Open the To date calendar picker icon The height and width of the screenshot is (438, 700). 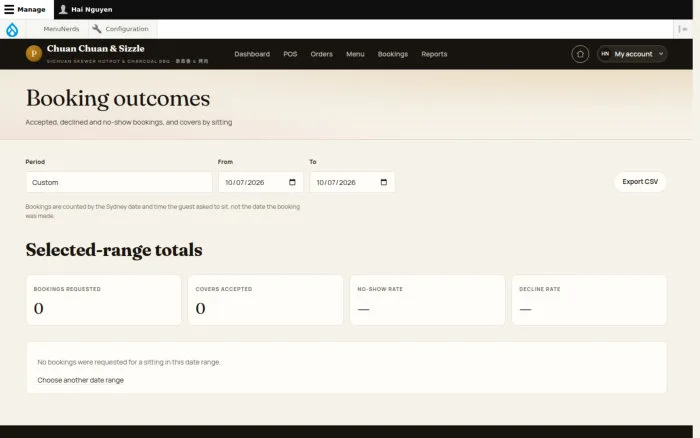(384, 182)
